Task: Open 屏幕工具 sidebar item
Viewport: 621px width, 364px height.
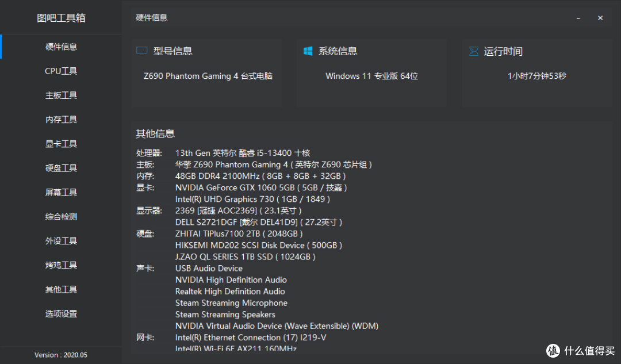Action: pos(61,192)
